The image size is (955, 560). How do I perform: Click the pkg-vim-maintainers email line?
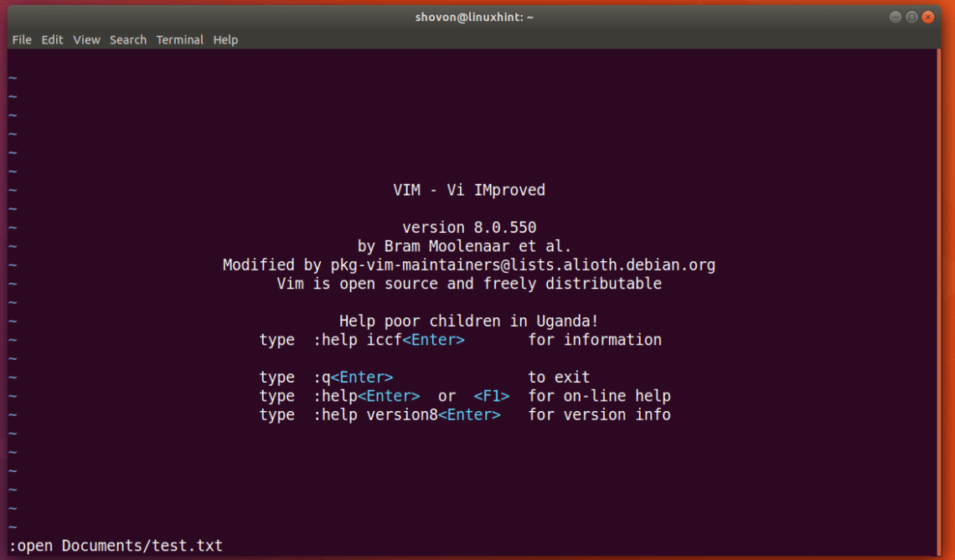point(469,265)
